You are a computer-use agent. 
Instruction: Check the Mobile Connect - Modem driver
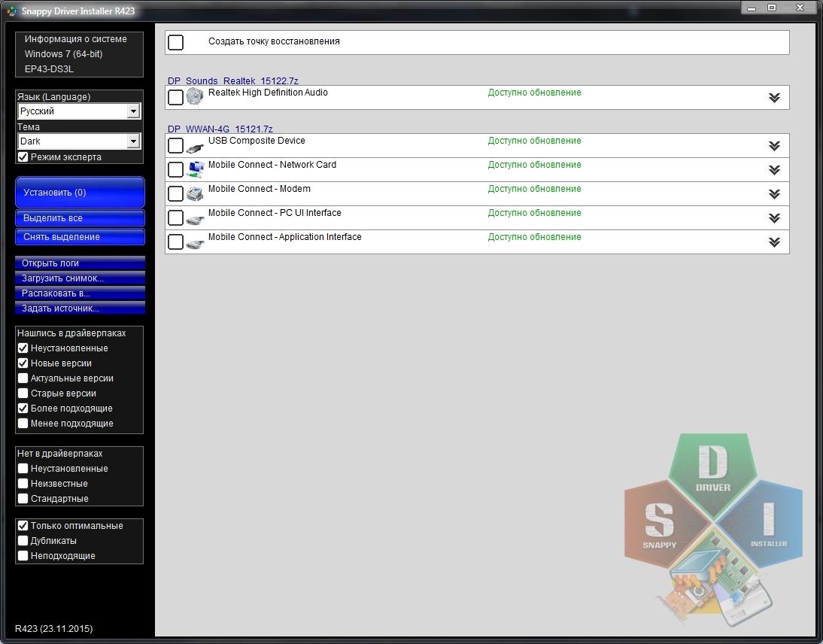pyautogui.click(x=176, y=193)
